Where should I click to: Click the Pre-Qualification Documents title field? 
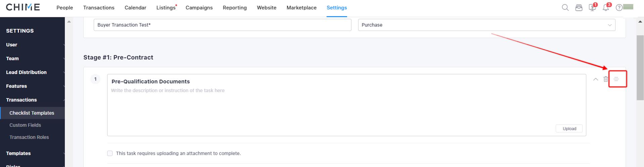click(151, 82)
